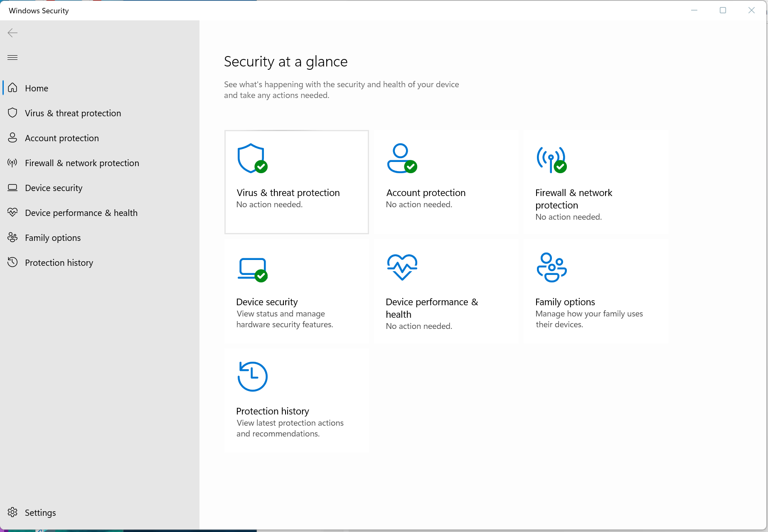Click the Protection history tile title
Screen dimensions: 768x532
point(273,411)
